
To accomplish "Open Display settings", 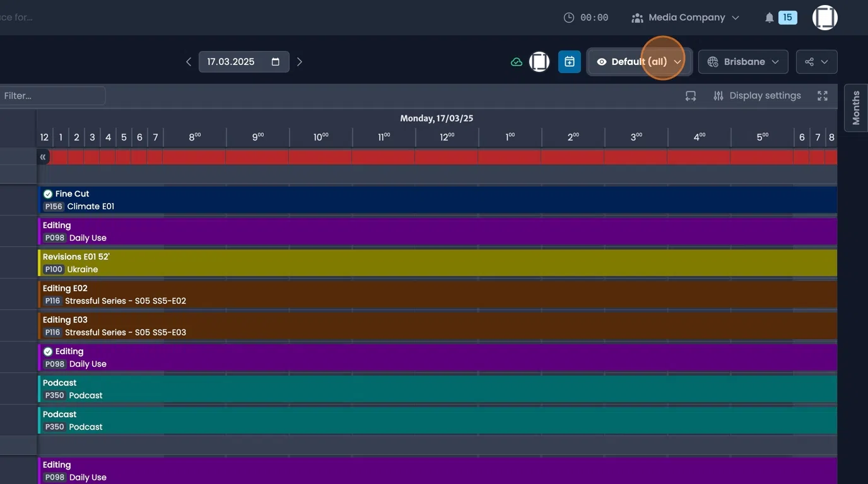I will [x=757, y=96].
